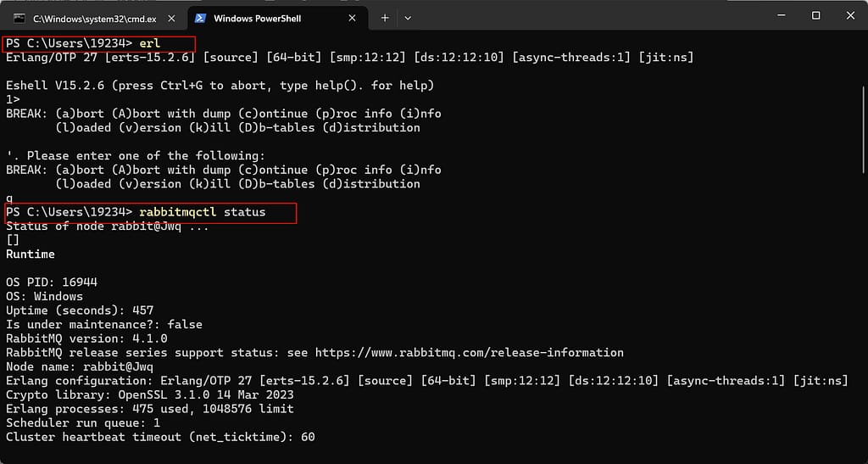
Task: Select the Windows PowerShell tab title
Action: click(x=257, y=18)
